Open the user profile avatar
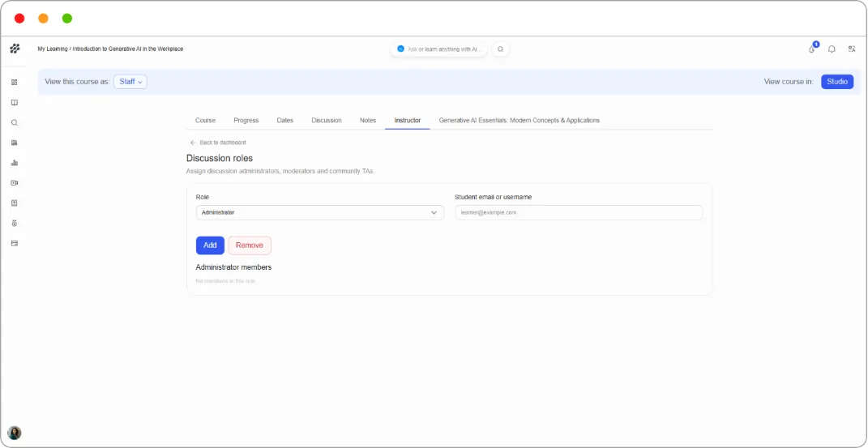868x448 pixels. [15, 433]
